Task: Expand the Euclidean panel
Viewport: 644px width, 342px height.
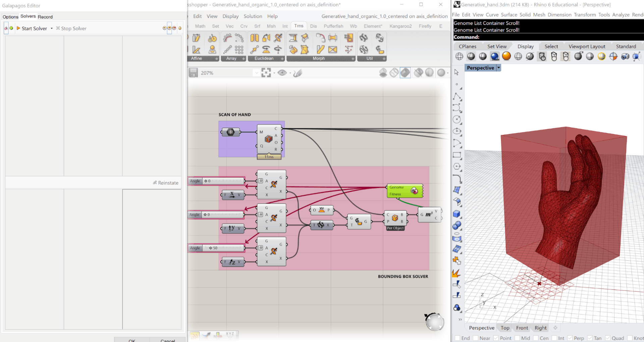Action: click(x=282, y=59)
